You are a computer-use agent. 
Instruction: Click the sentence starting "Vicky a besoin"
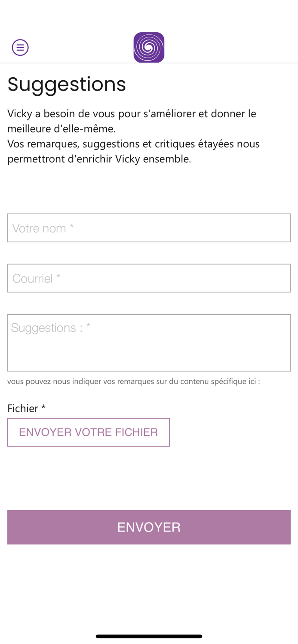132,114
